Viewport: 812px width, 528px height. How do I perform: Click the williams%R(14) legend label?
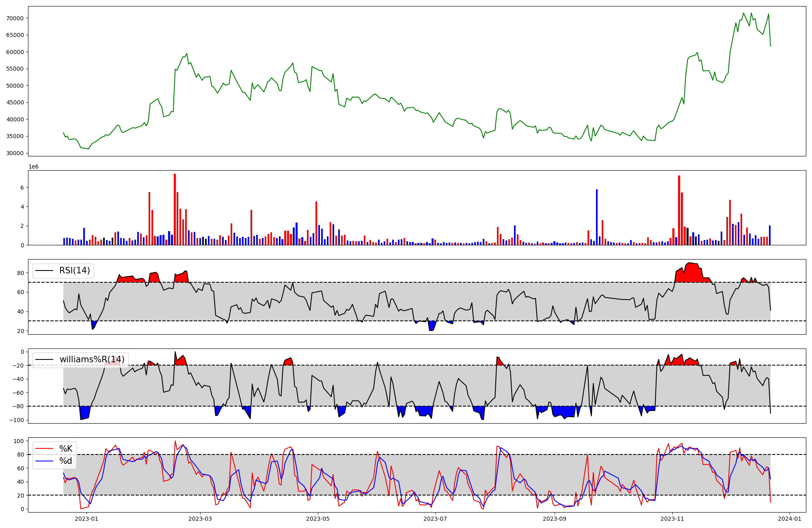[x=92, y=359]
